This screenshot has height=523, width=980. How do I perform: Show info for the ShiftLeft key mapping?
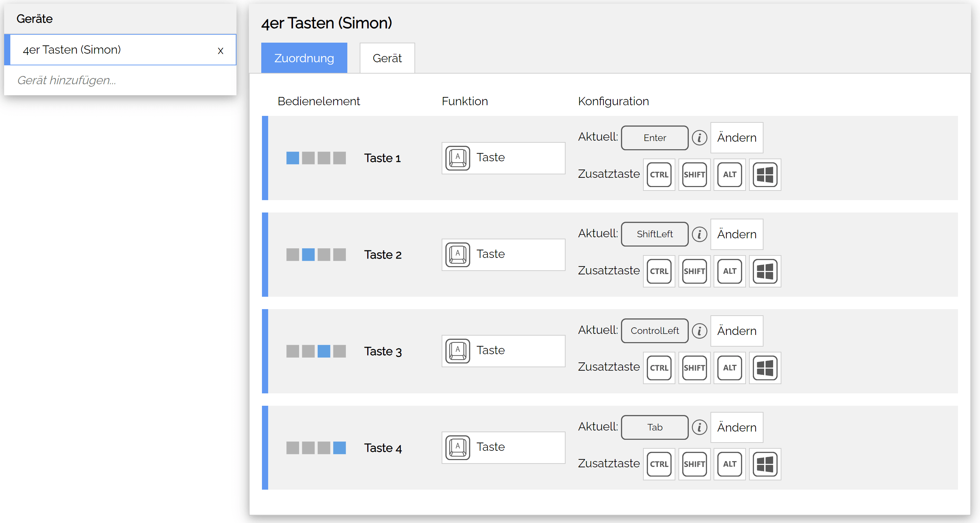[x=699, y=234]
